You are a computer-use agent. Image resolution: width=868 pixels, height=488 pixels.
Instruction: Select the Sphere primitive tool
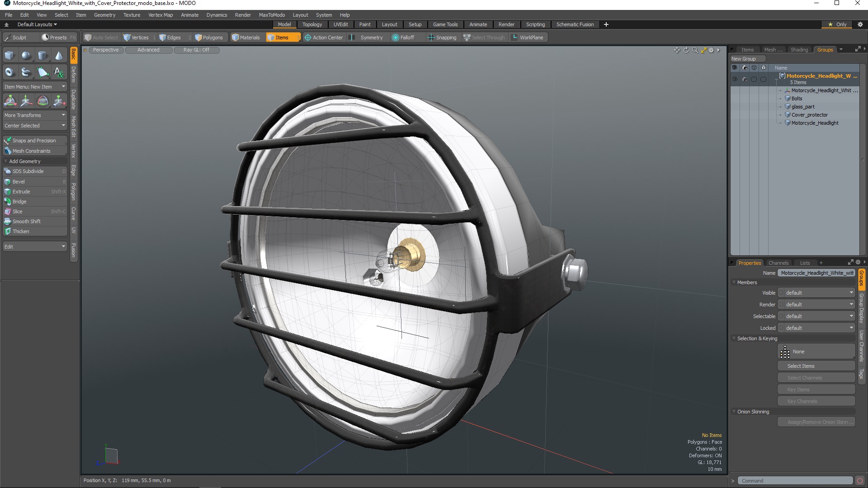26,56
